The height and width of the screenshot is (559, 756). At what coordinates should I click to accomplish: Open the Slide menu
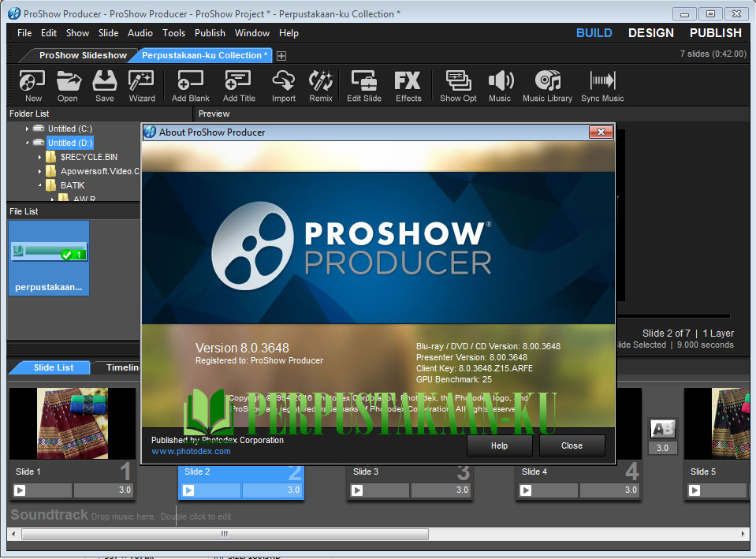(x=109, y=33)
